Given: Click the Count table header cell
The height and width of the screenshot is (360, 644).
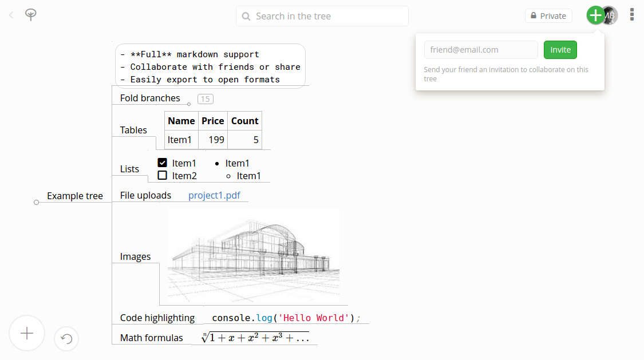Looking at the screenshot, I should coord(244,121).
